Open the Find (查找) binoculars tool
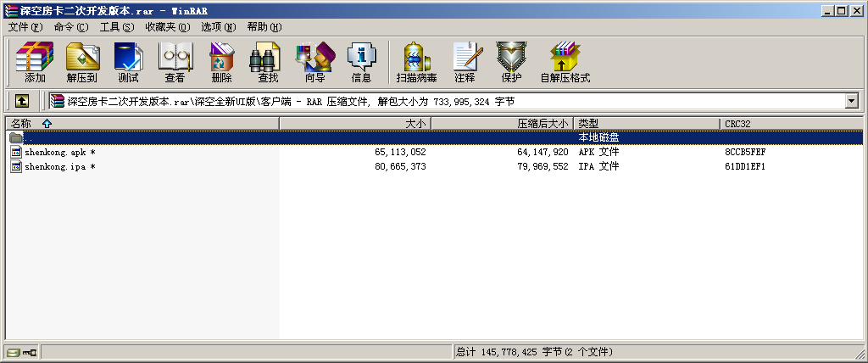 pyautogui.click(x=268, y=62)
